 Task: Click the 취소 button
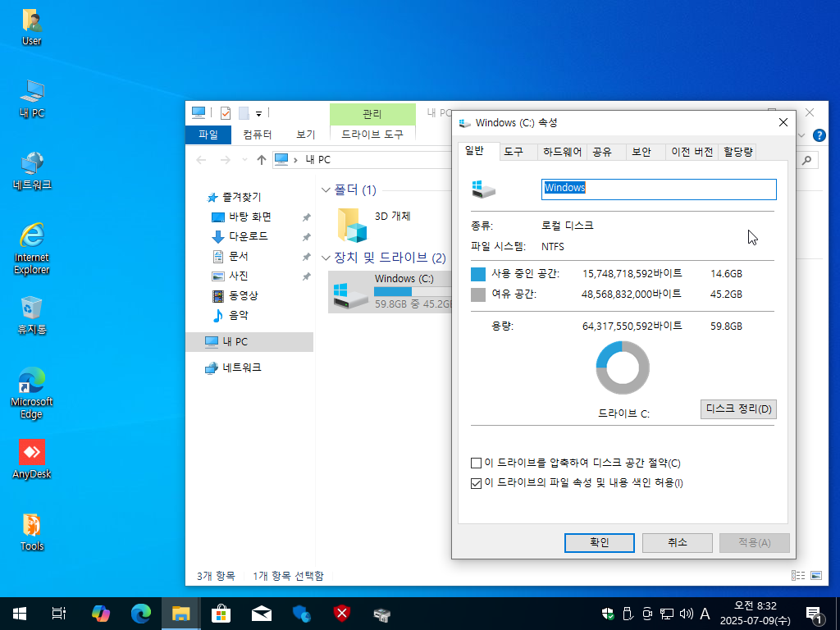point(677,543)
